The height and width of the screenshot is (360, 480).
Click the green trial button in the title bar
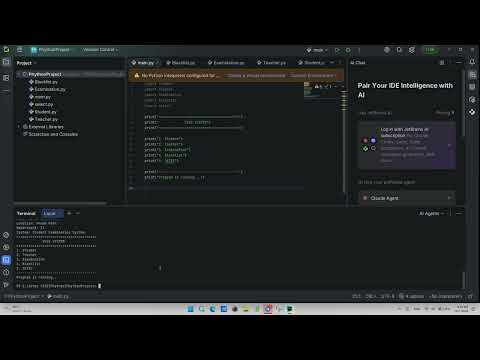[430, 50]
